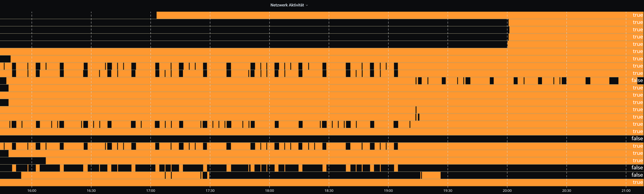Open the Netzwerk Aktivität panel title menu

[287, 4]
